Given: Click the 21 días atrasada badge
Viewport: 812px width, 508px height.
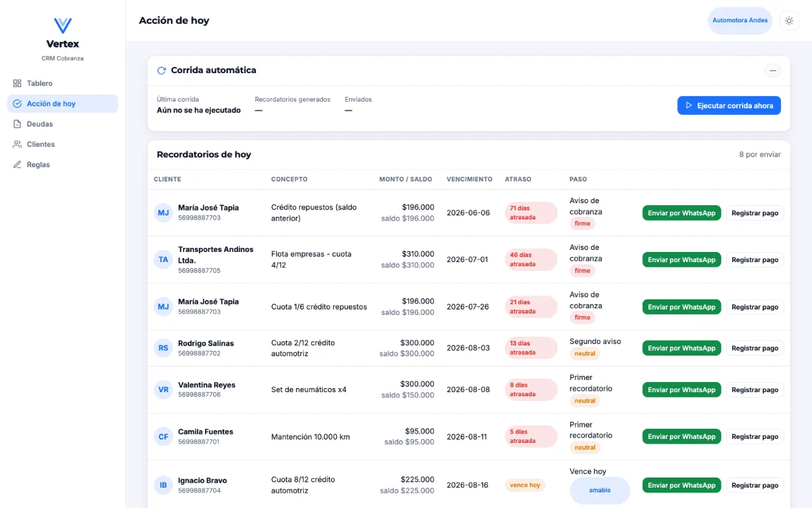Looking at the screenshot, I should (x=531, y=307).
